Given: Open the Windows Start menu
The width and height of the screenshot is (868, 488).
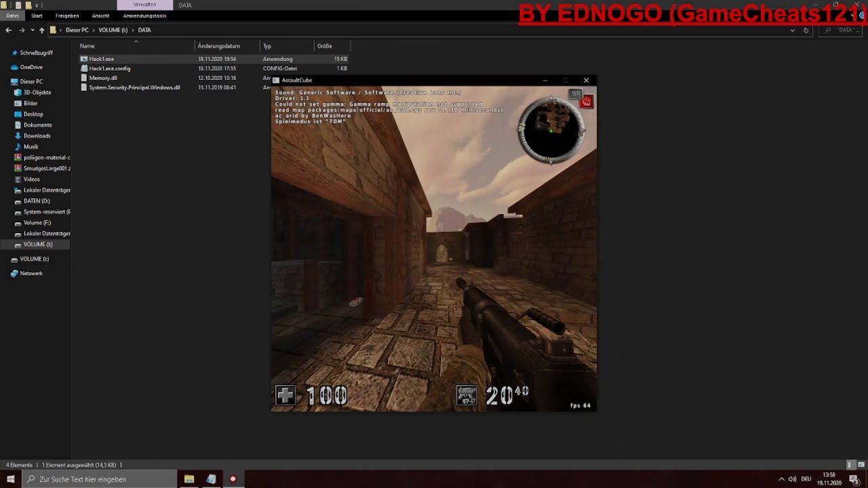Looking at the screenshot, I should [x=11, y=479].
